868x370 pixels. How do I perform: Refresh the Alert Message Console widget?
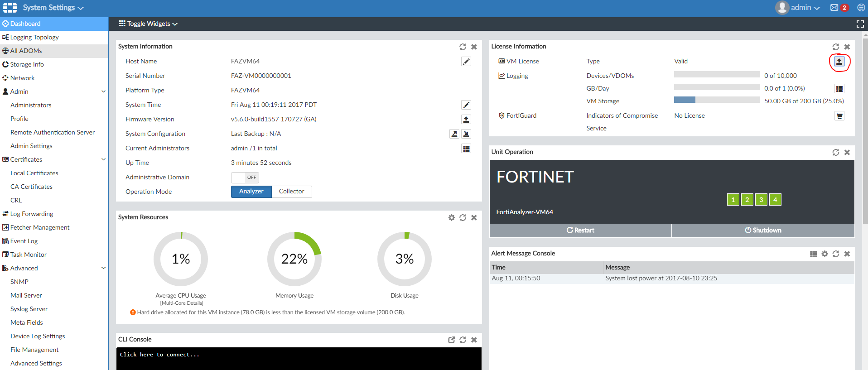[x=836, y=254]
